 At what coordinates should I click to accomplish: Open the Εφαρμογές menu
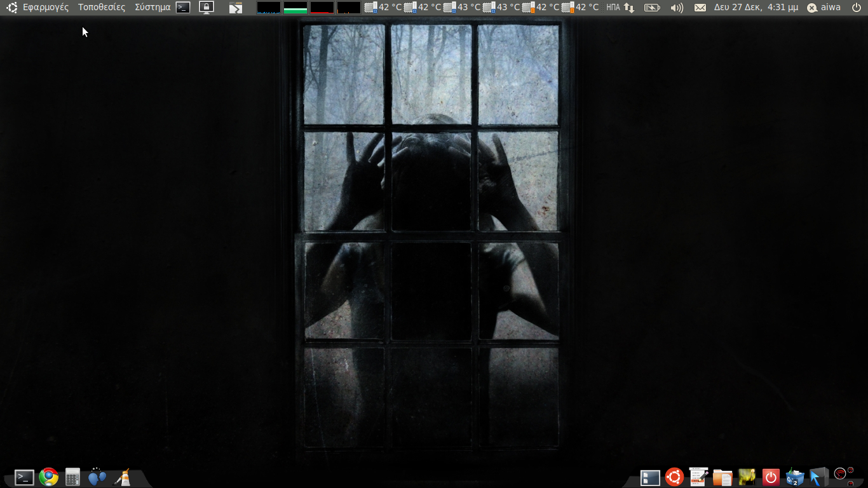coord(46,8)
